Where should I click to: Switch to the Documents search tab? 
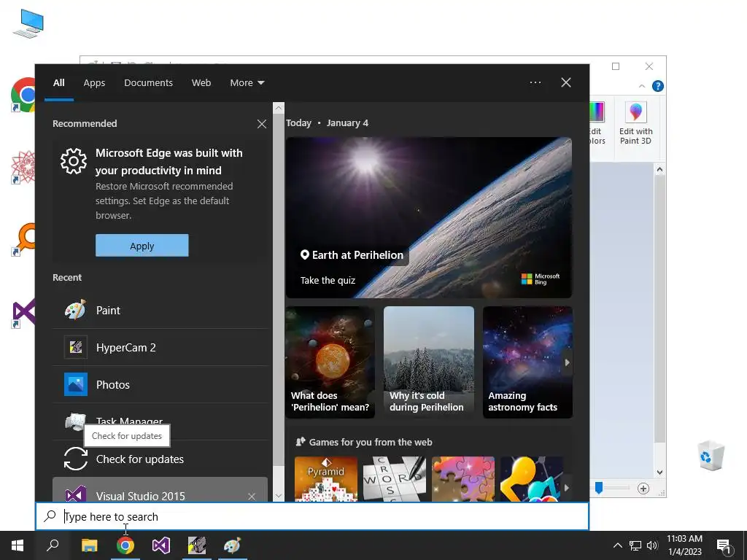coord(148,83)
